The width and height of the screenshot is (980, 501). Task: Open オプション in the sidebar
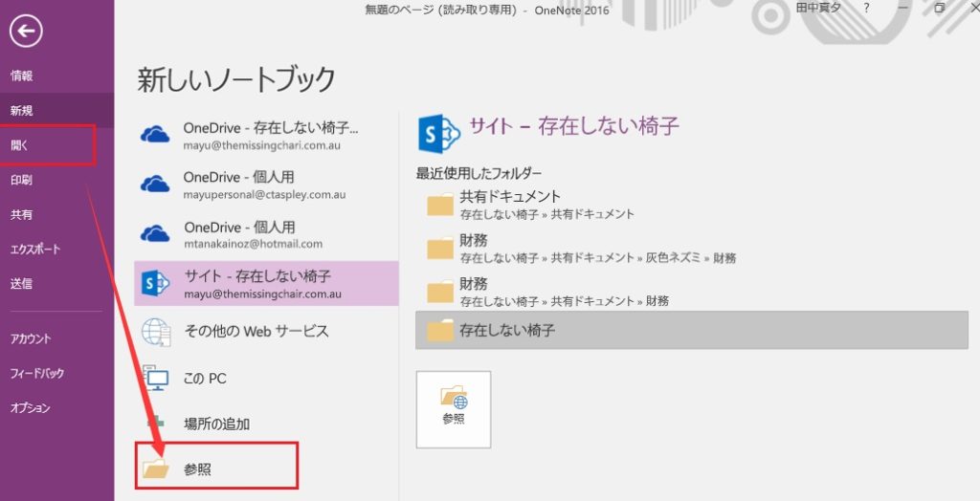coord(30,407)
